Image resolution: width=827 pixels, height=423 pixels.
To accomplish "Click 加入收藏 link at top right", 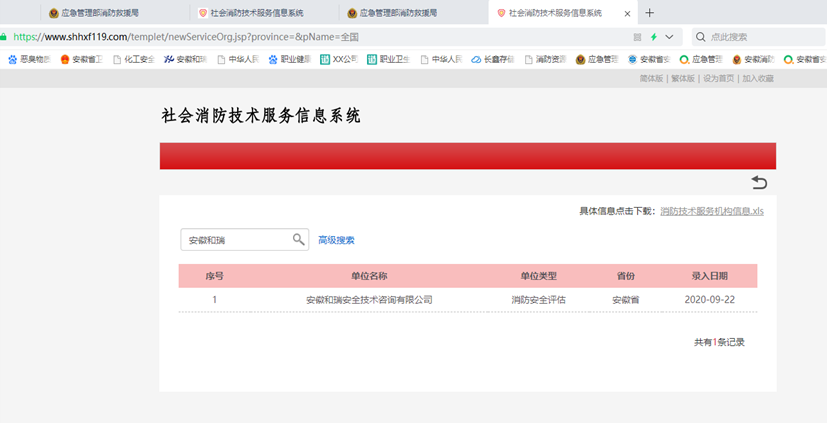I will pos(757,78).
